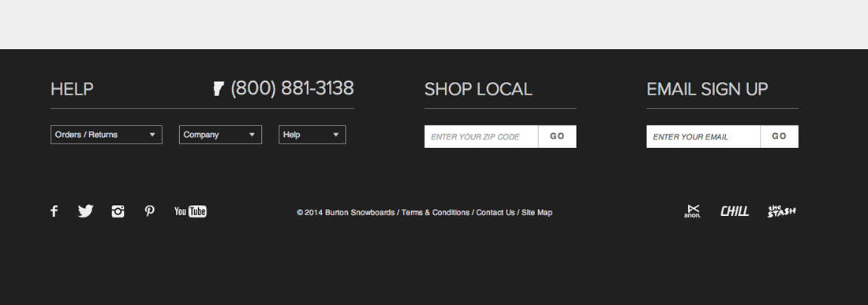Open the Company dropdown menu

(x=220, y=135)
